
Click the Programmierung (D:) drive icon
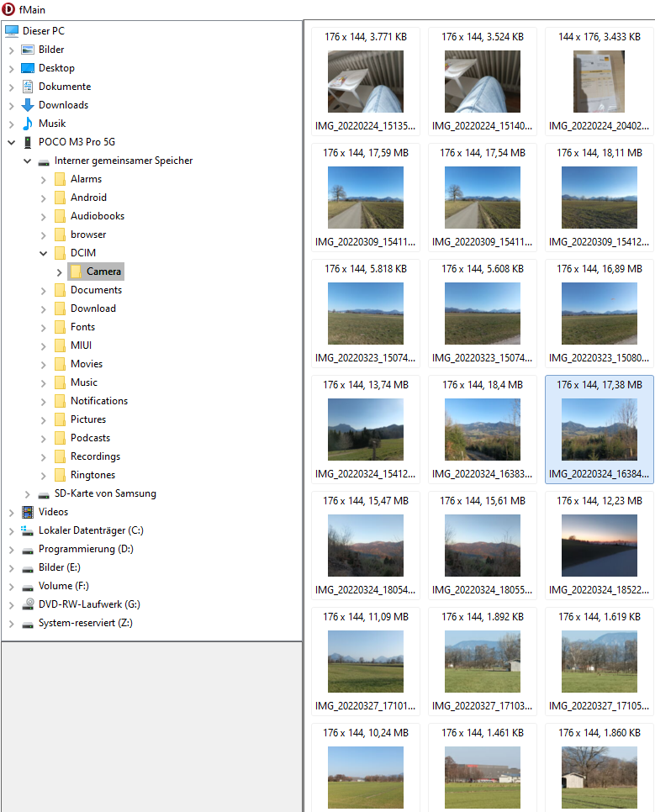coord(28,550)
